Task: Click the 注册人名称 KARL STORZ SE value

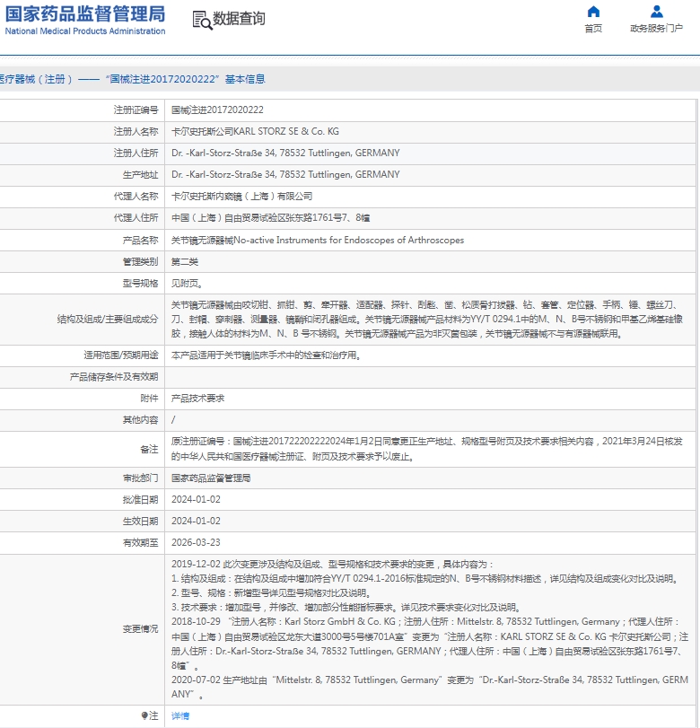Action: pos(255,131)
